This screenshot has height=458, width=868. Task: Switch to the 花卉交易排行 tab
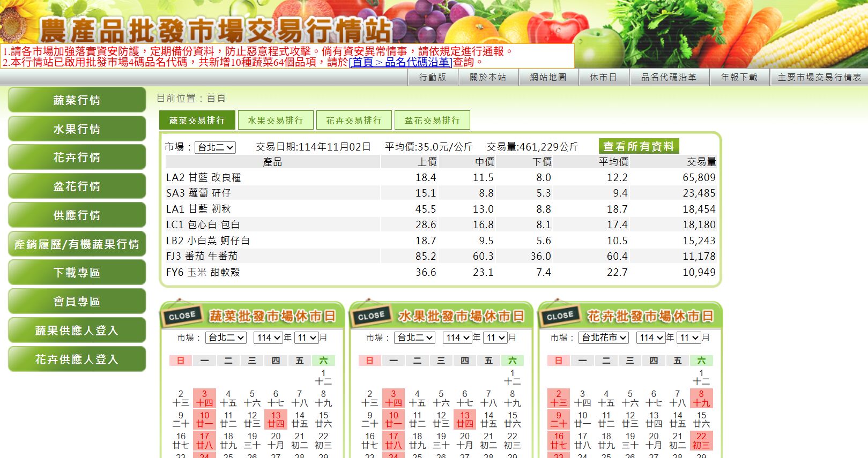coord(354,121)
